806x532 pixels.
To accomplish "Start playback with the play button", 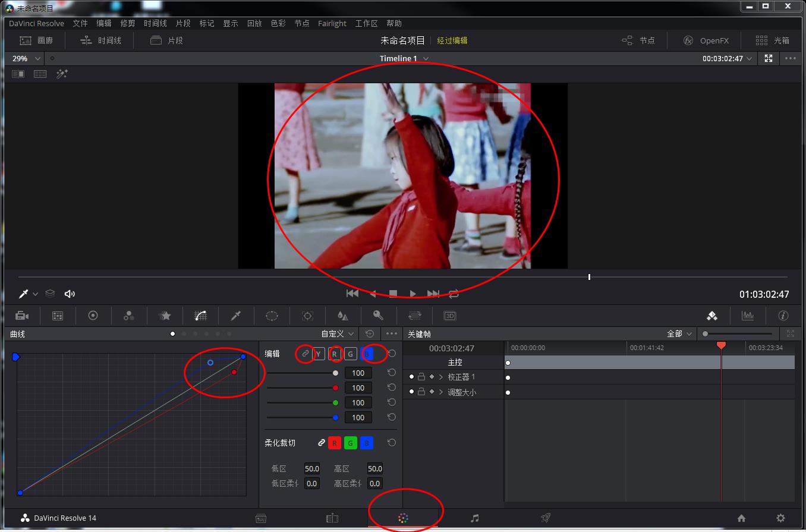I will click(413, 294).
